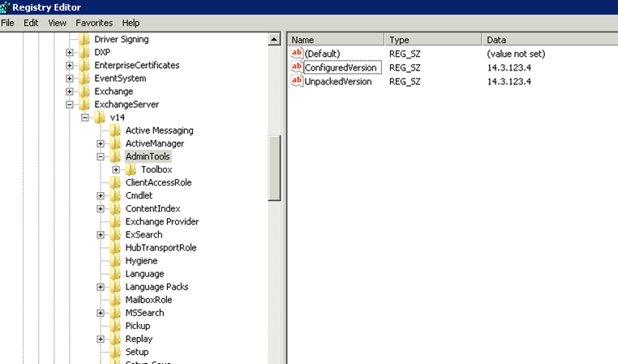The height and width of the screenshot is (364, 618).
Task: Click the Toolbox folder icon
Action: (x=131, y=169)
